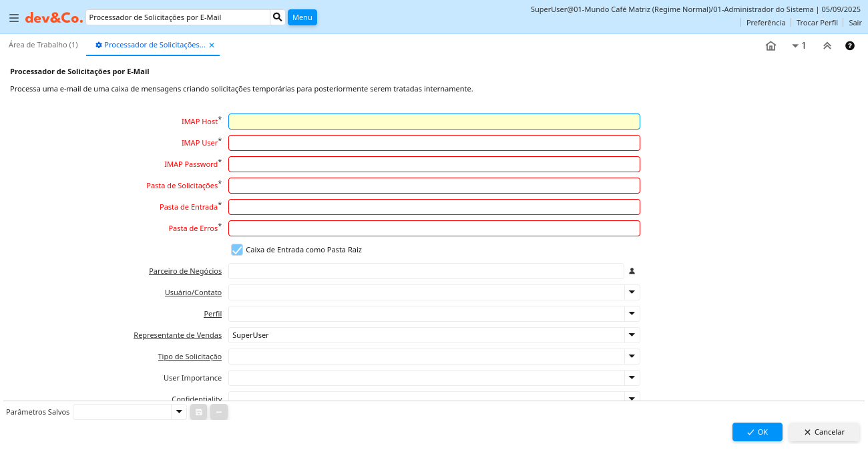Close the Processador de Solicitações tab

(x=212, y=45)
